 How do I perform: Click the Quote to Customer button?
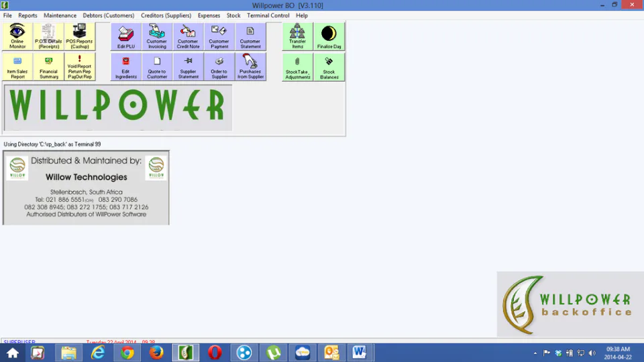pos(157,67)
